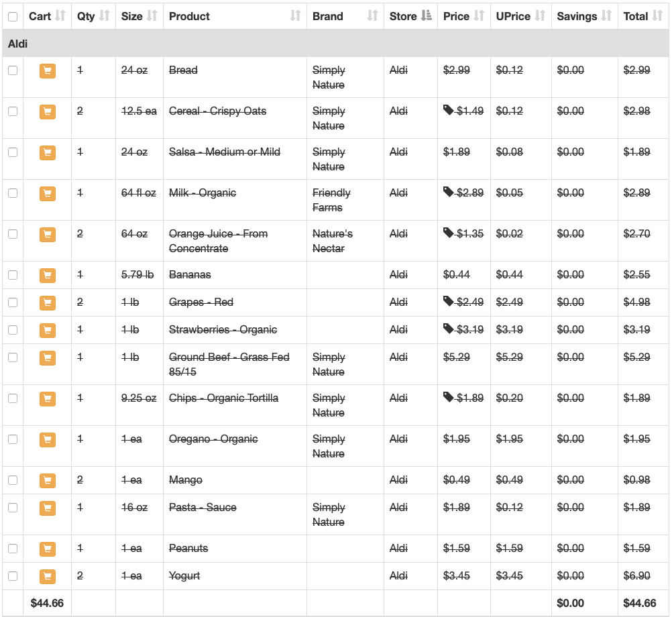This screenshot has width=672, height=617.
Task: Click the cart icon for Mango
Action: (48, 480)
